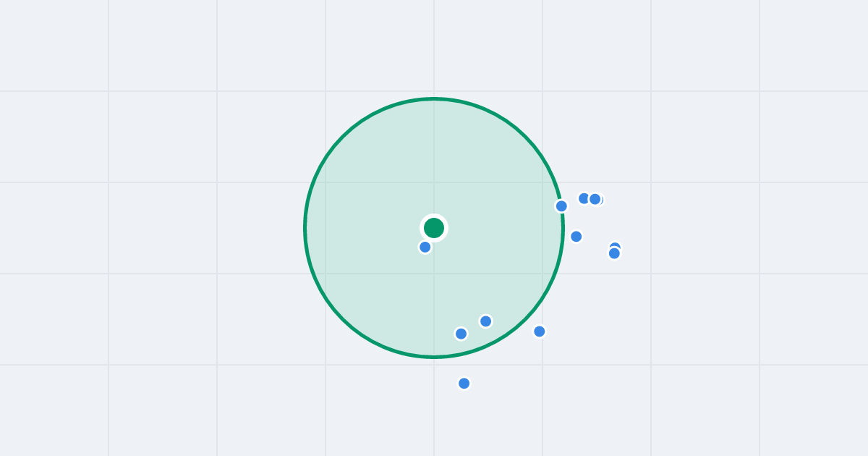Select the lone blue dot below the green circle

[464, 383]
